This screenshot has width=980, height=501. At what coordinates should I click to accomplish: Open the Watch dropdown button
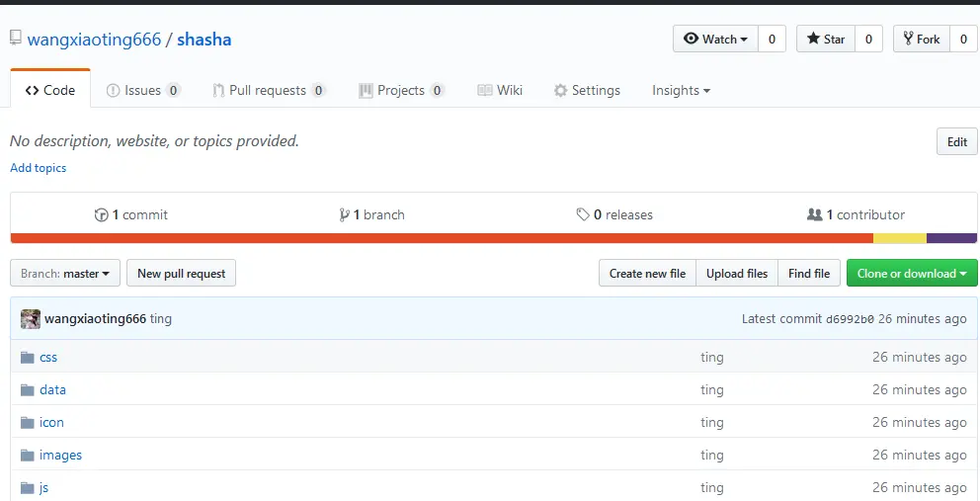coord(715,39)
